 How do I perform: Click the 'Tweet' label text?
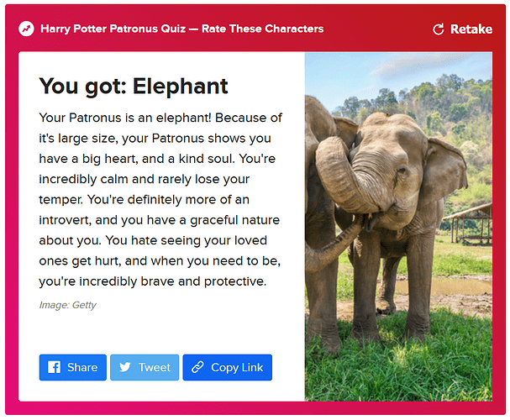coord(155,367)
